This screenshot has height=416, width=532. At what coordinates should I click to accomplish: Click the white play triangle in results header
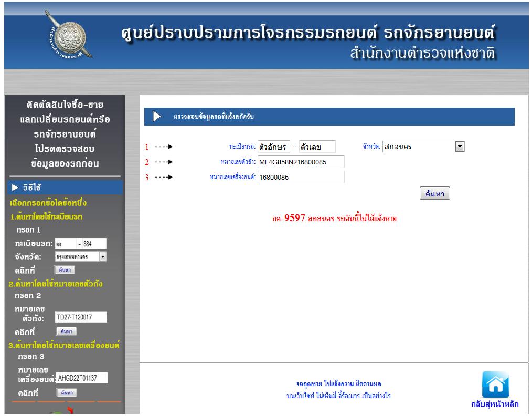click(x=156, y=116)
